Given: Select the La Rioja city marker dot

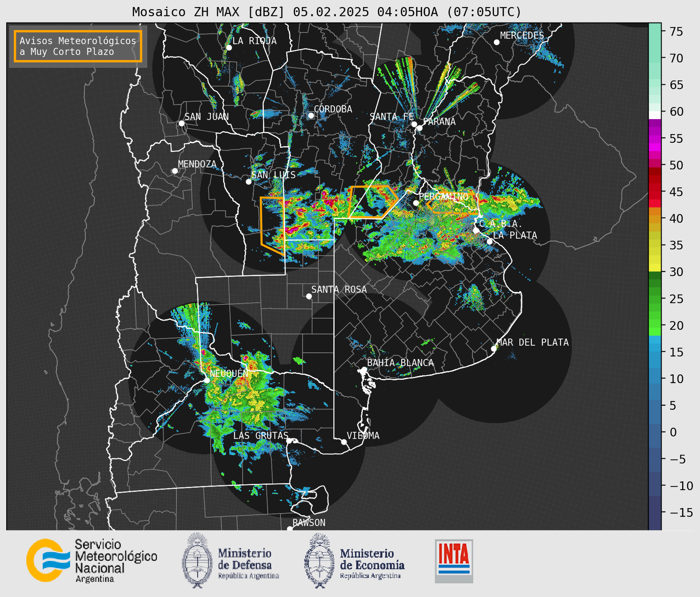Looking at the screenshot, I should coord(229,48).
